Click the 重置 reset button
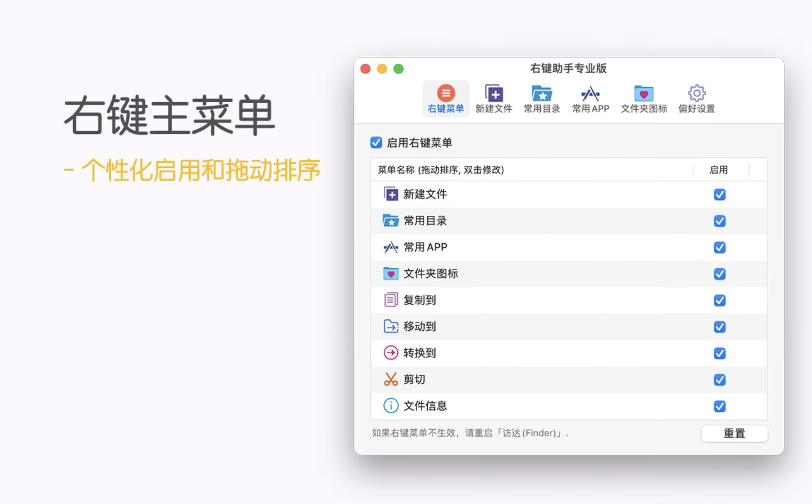 734,433
